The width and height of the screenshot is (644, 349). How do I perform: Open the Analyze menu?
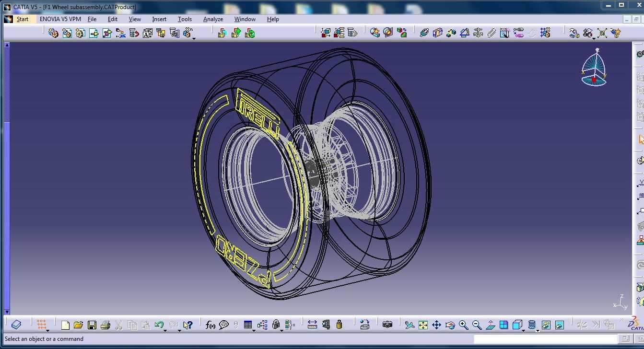(x=213, y=19)
